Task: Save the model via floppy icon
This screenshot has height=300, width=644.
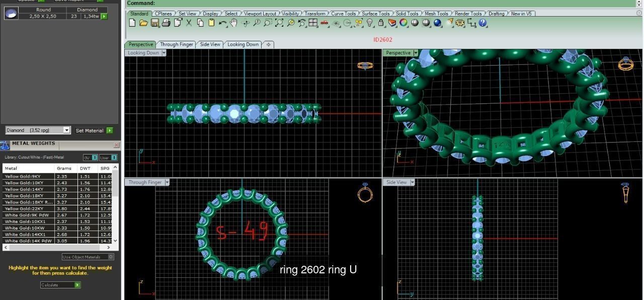Action: (154, 23)
